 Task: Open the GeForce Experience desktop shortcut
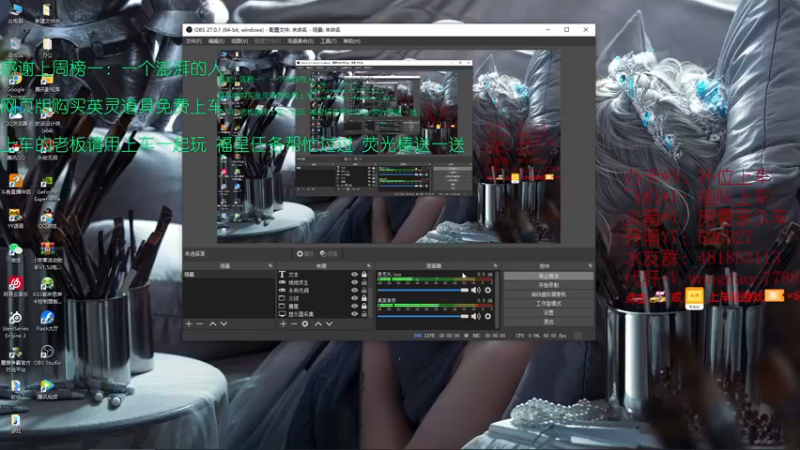click(x=47, y=189)
